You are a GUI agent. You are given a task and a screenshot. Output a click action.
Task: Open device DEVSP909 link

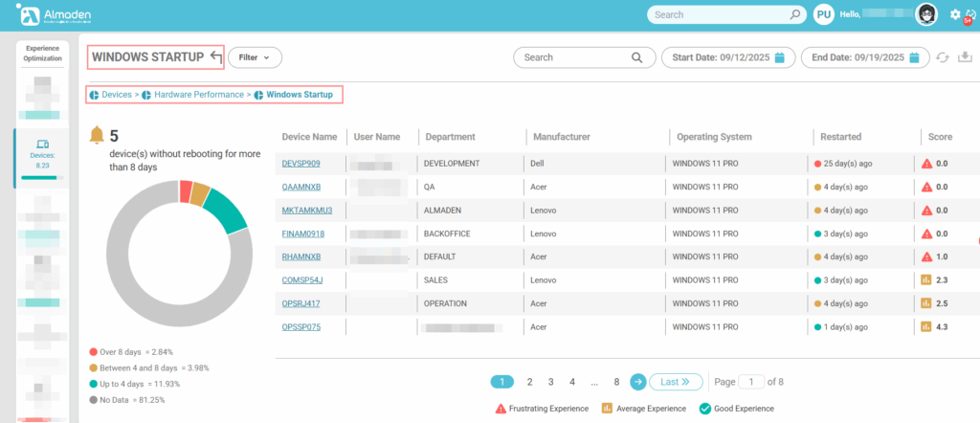[301, 164]
